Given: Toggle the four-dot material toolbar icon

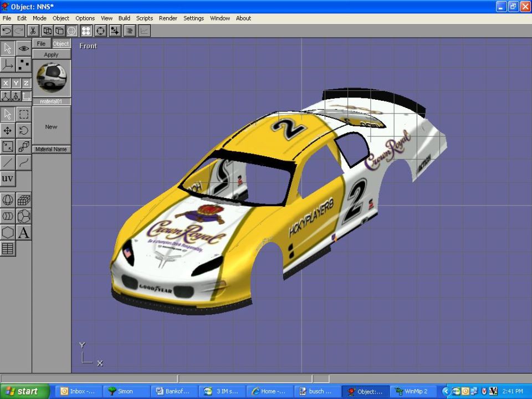Looking at the screenshot, I should coord(86,31).
